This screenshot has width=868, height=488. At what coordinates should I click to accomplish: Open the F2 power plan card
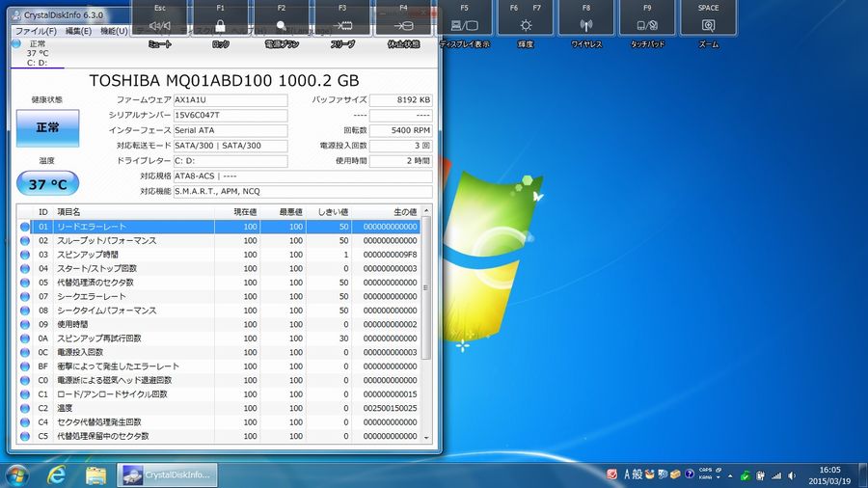(x=282, y=17)
